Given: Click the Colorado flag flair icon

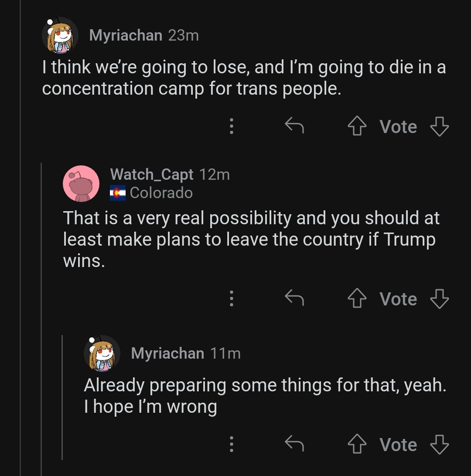Looking at the screenshot, I should pos(118,193).
